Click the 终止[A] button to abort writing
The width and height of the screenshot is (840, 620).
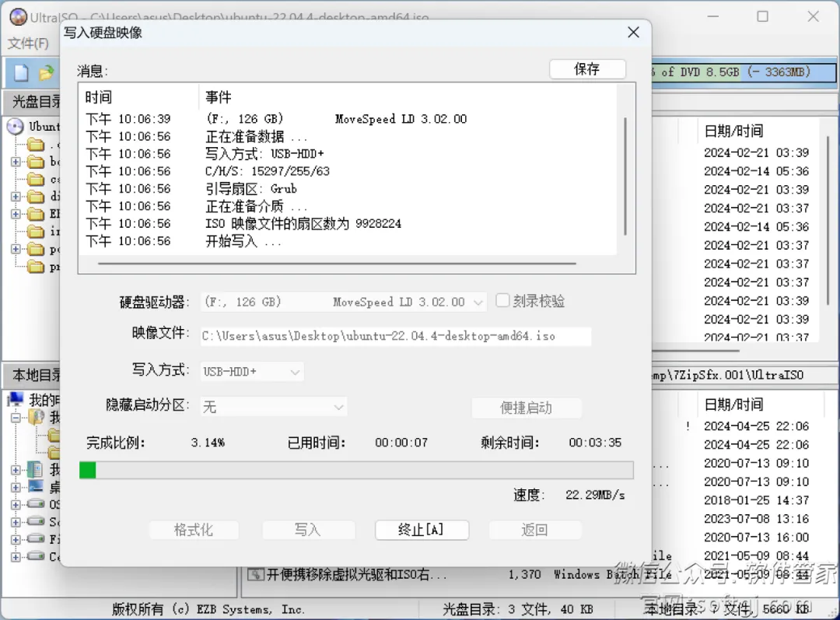[422, 530]
